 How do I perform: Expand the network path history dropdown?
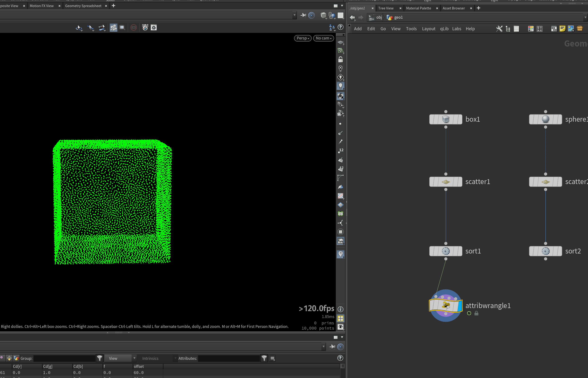585,17
